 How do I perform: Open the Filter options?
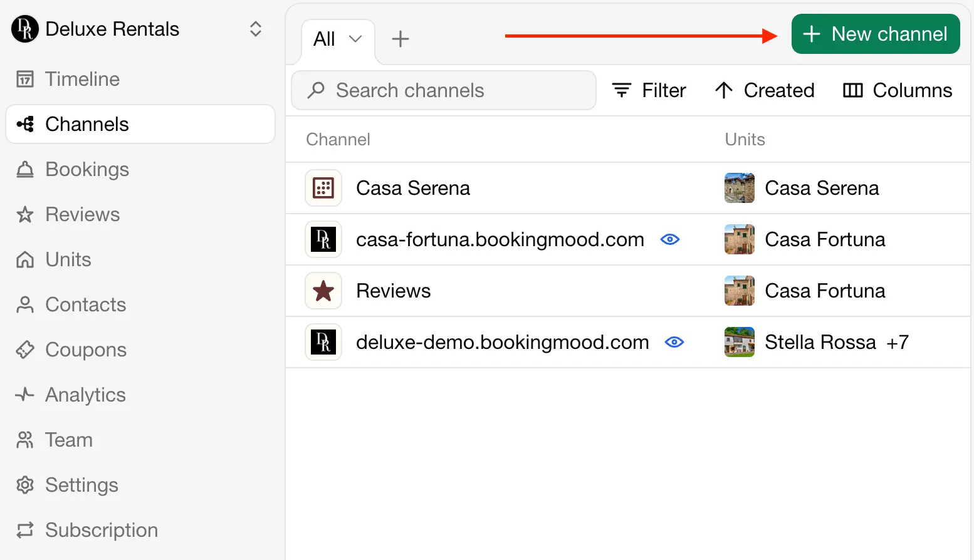(x=649, y=90)
